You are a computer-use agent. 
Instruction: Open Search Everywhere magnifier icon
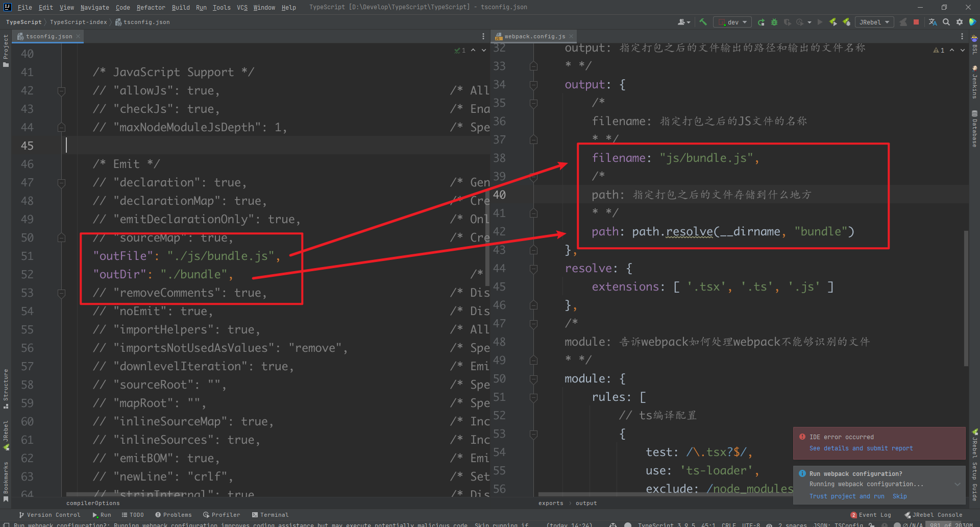pos(946,22)
